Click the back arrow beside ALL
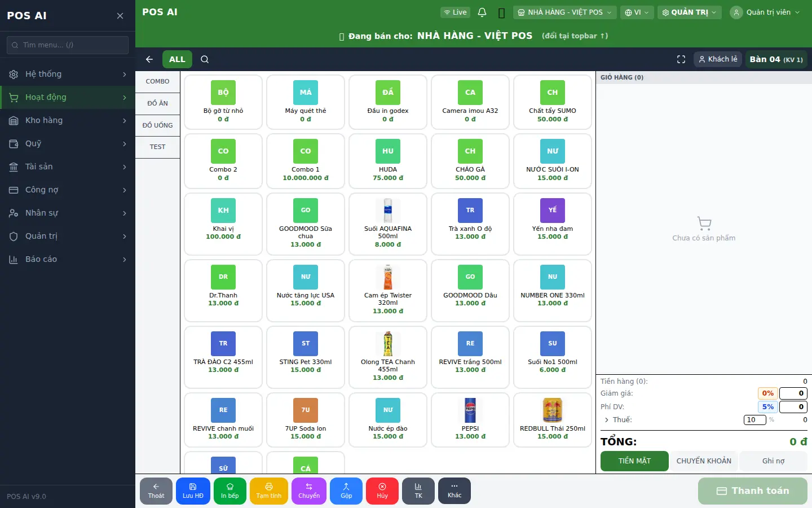Viewport: 812px width, 508px height. tap(149, 59)
